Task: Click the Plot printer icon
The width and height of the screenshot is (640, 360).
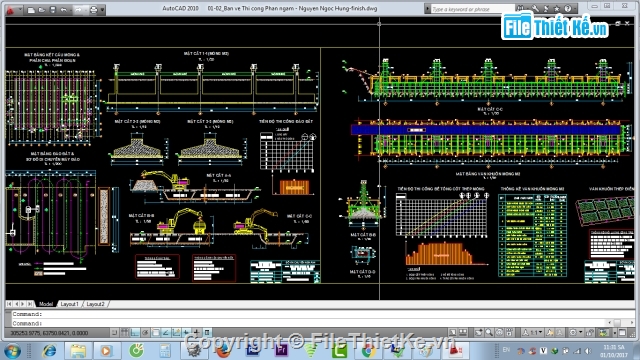Action: tap(93, 10)
